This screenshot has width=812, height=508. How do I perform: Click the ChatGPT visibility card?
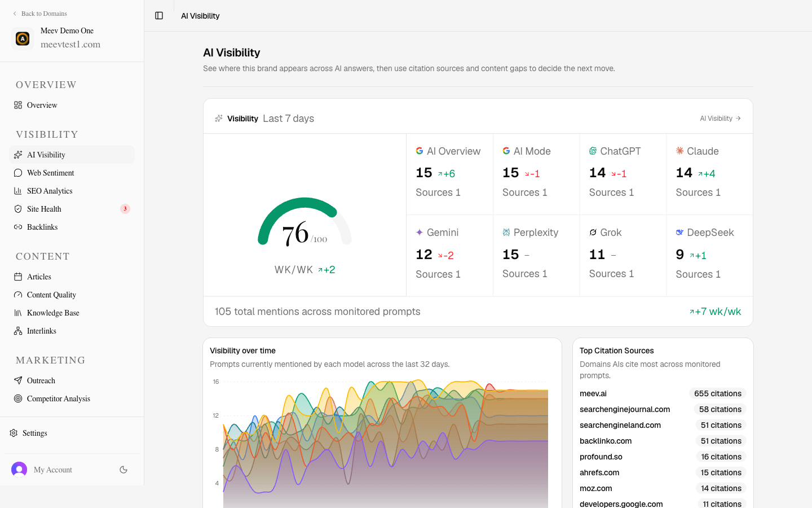tap(623, 174)
